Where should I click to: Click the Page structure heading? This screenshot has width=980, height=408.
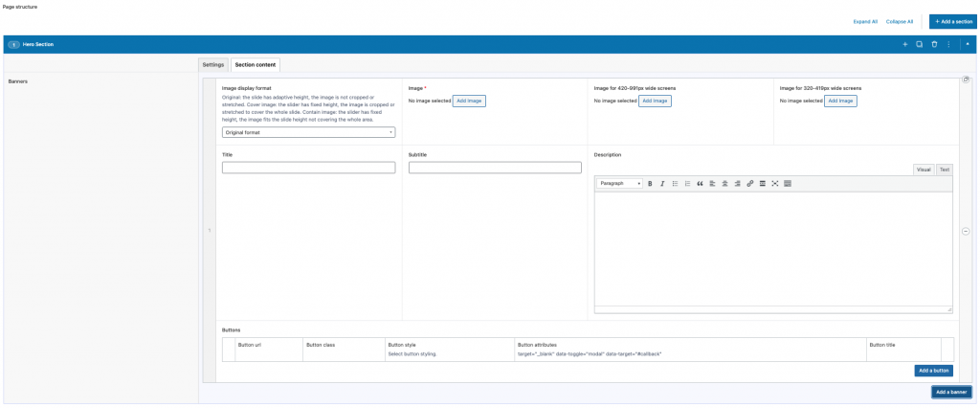[x=20, y=7]
